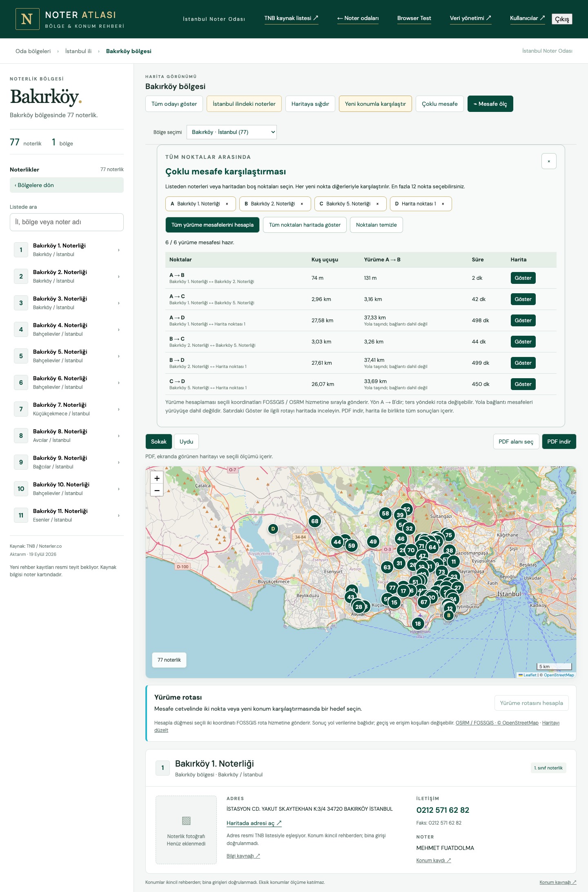Image resolution: width=588 pixels, height=892 pixels.
Task: Click Tüm yürüme mesafelerini hesapla button
Action: pyautogui.click(x=212, y=225)
